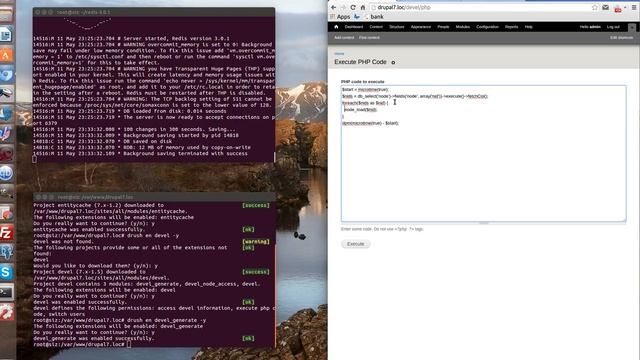Click the Drupal home icon in admin toolbar
Image resolution: width=640 pixels, height=360 pixels.
click(x=336, y=27)
